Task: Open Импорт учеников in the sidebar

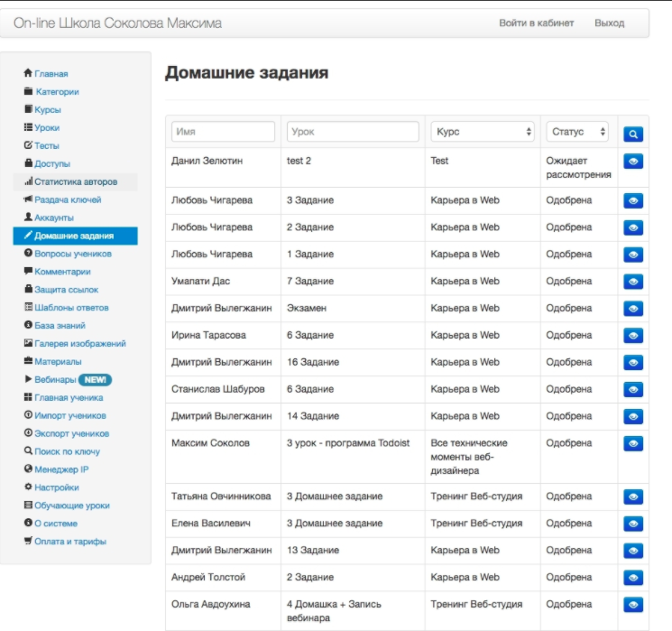Action: tap(70, 415)
